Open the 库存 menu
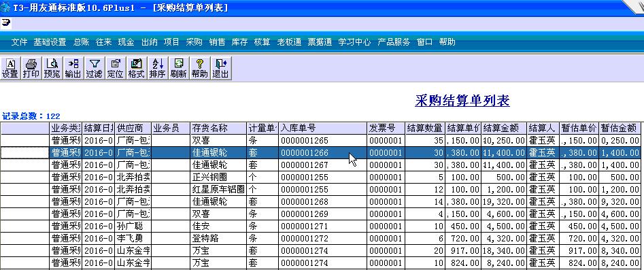This screenshot has height=270, width=644. (x=239, y=42)
